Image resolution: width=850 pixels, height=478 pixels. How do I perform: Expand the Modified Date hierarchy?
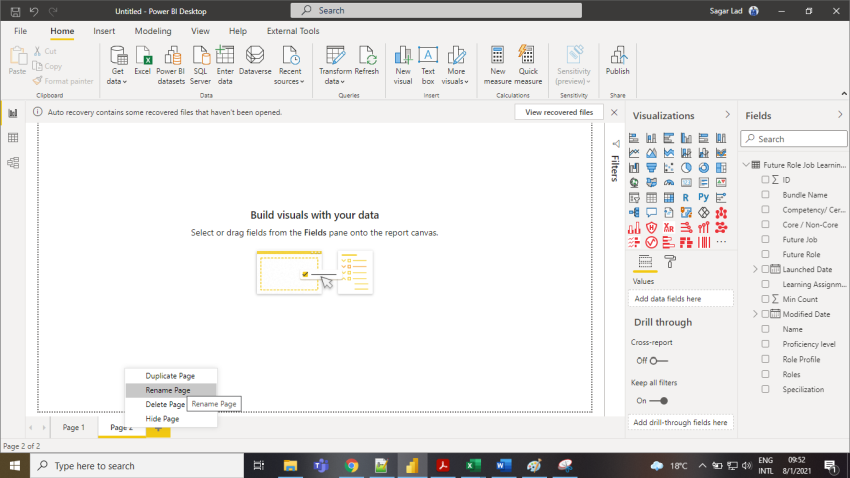pos(755,314)
